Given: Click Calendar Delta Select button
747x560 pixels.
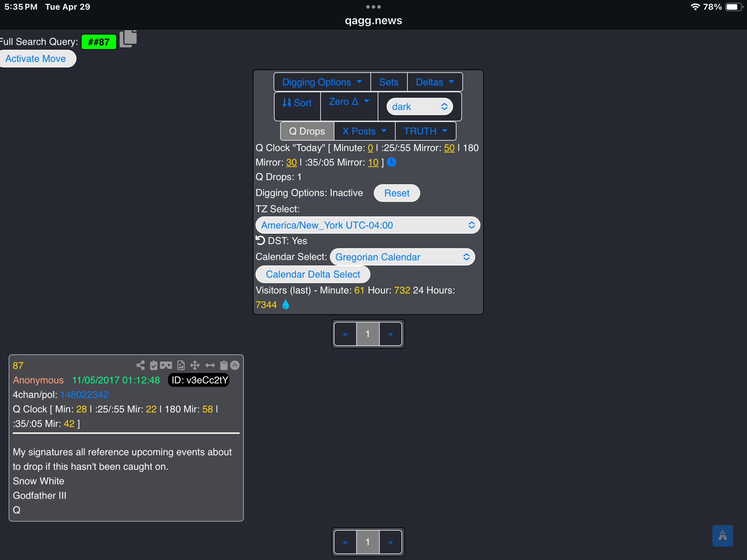Looking at the screenshot, I should (x=313, y=274).
